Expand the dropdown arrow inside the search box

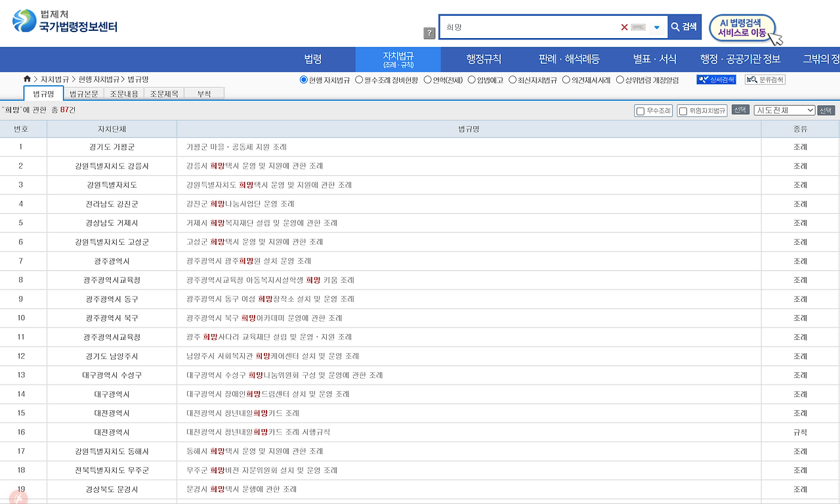657,26
